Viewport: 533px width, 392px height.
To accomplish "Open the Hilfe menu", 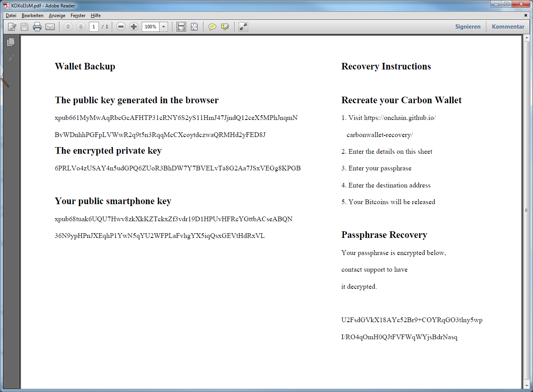I will [95, 16].
